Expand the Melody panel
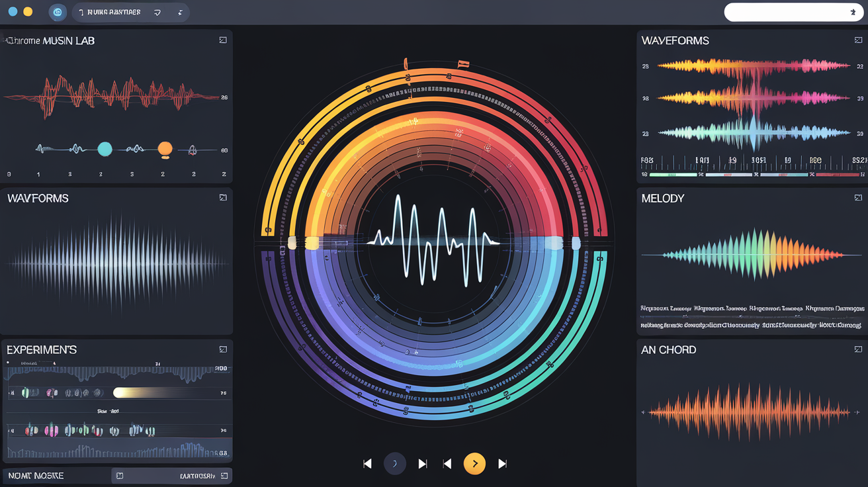 click(x=858, y=197)
